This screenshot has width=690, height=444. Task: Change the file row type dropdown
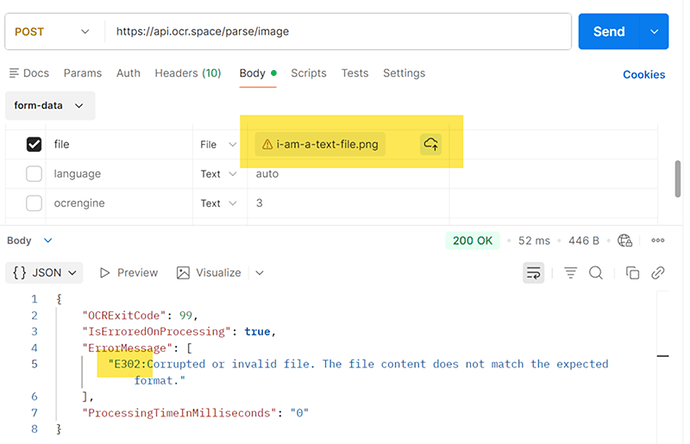pyautogui.click(x=219, y=144)
